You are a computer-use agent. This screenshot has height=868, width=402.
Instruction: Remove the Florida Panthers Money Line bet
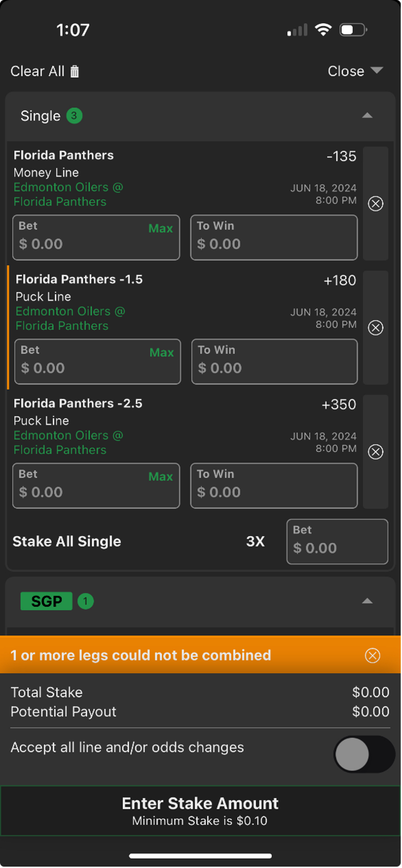(375, 204)
